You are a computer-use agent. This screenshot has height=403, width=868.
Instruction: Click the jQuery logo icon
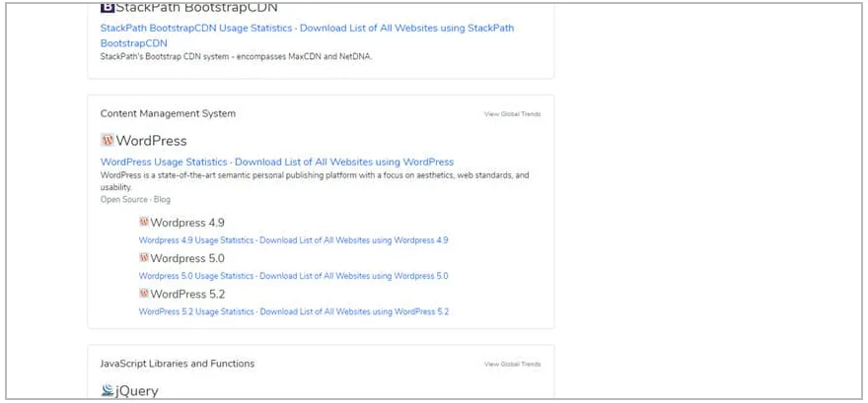point(108,390)
